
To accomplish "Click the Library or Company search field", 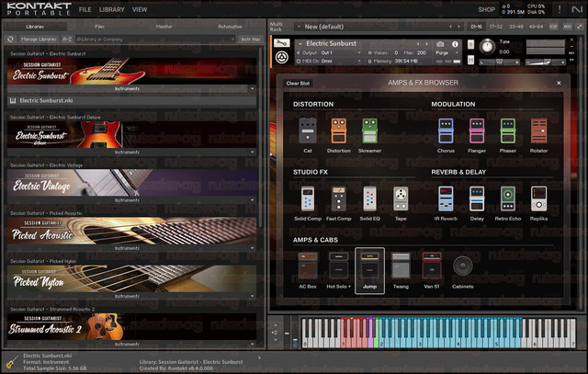I will click(x=155, y=39).
